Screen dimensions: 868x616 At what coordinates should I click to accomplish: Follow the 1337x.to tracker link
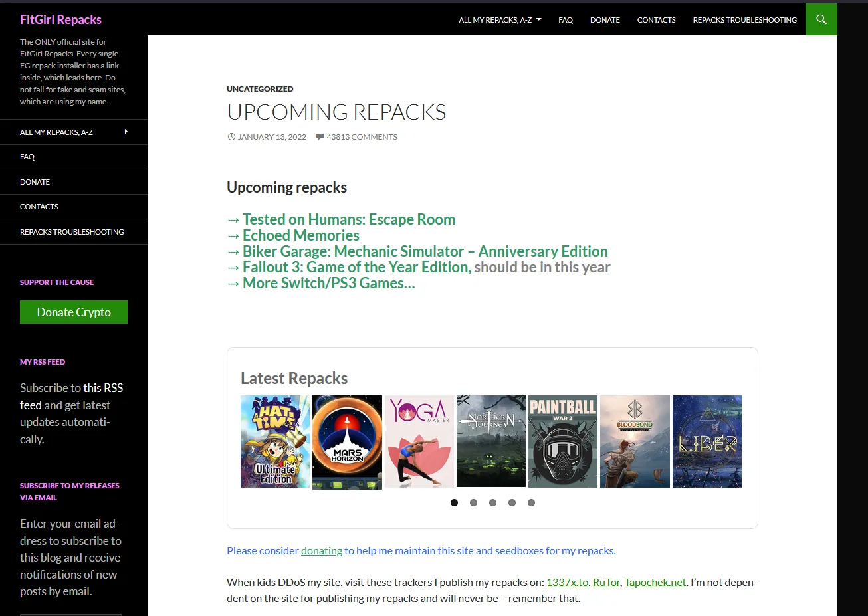click(567, 583)
